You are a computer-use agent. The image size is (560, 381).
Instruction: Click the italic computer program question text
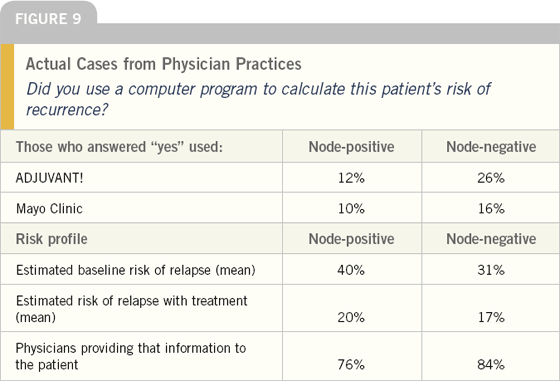click(258, 99)
